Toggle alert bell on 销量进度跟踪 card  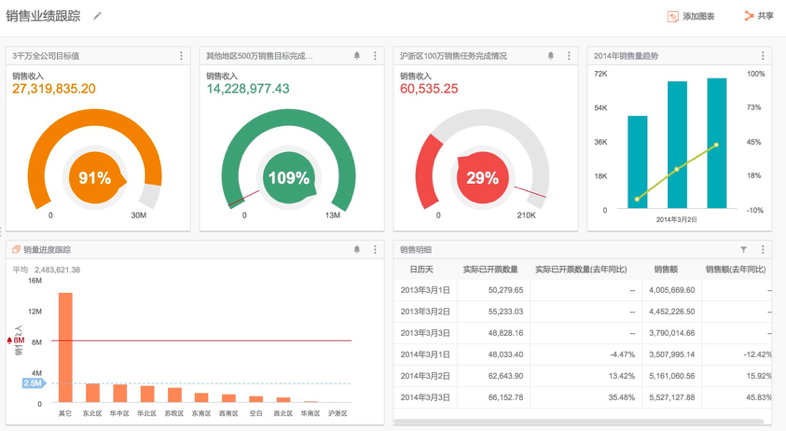pos(357,250)
